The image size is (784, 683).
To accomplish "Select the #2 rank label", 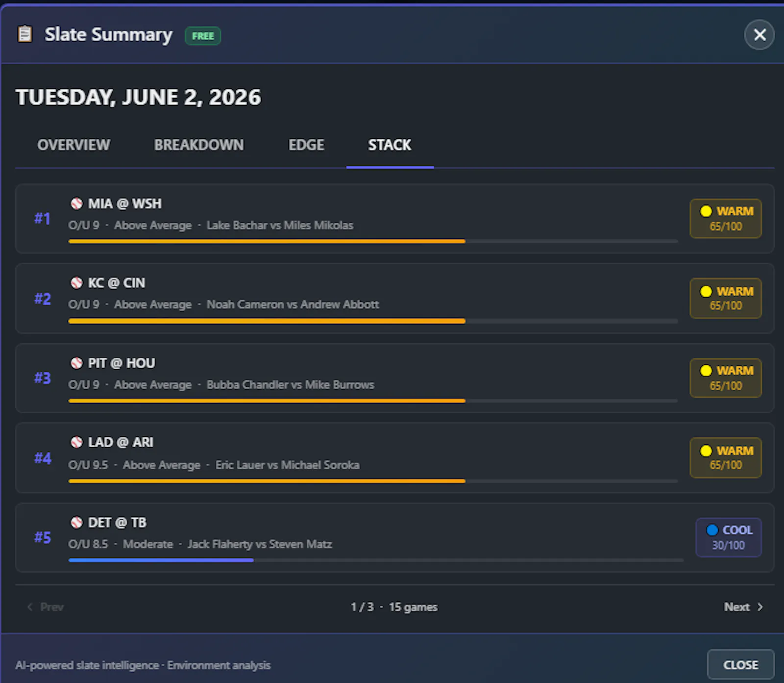I will pyautogui.click(x=43, y=299).
